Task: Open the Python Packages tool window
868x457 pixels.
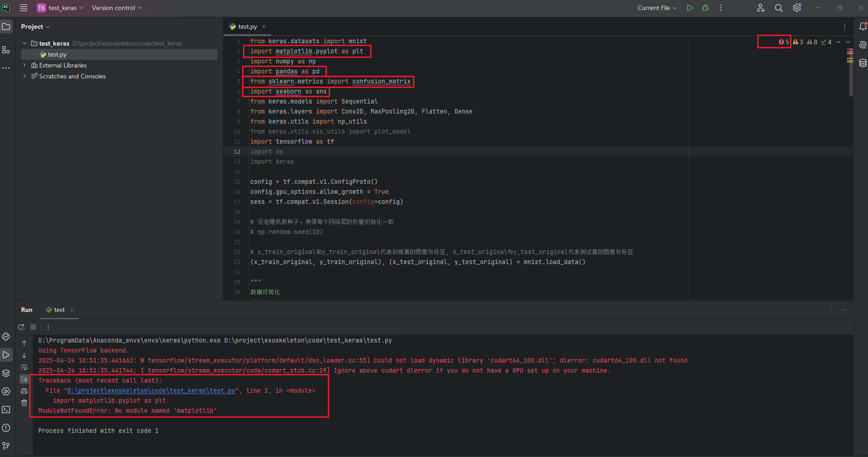Action: 6,373
